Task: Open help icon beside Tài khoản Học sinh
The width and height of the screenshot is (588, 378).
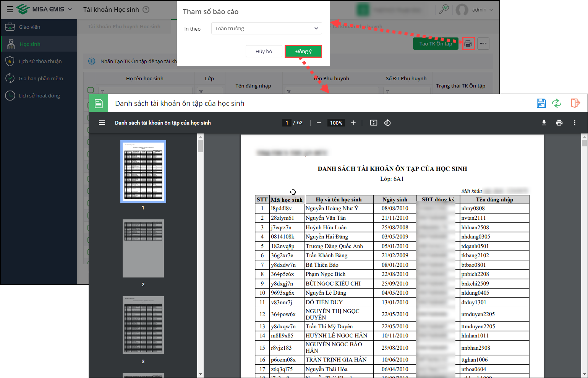Action: click(146, 10)
